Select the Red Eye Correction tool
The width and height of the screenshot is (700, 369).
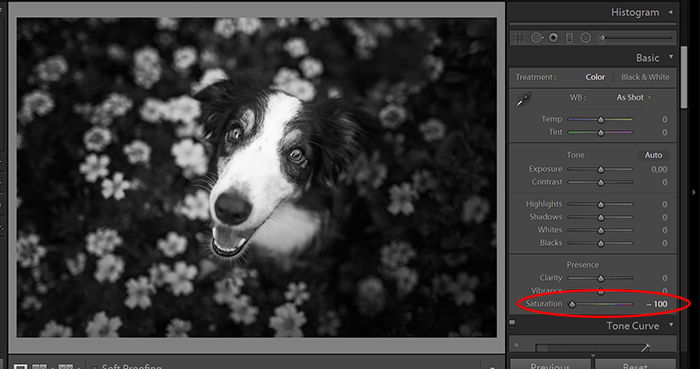[x=554, y=38]
